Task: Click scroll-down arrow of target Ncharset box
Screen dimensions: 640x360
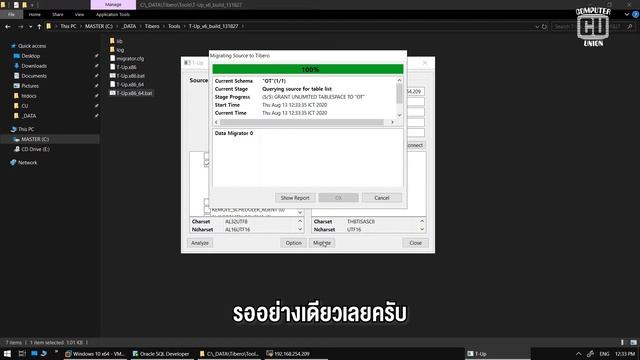Action: [x=422, y=229]
